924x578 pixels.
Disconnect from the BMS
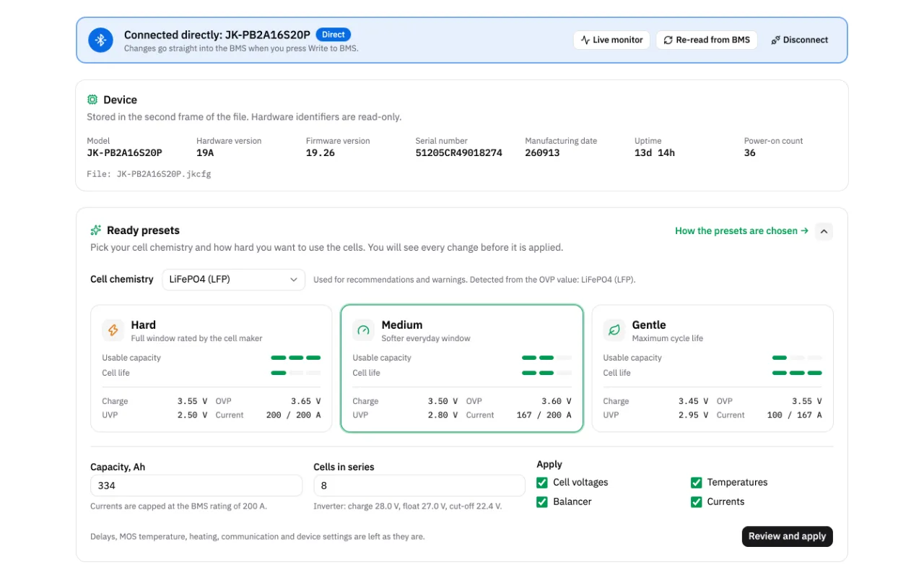[800, 40]
